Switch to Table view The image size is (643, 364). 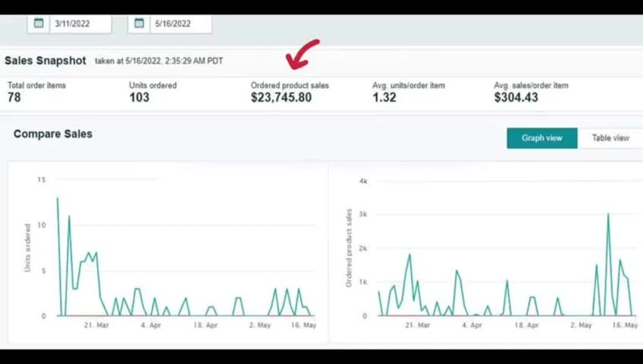(610, 138)
